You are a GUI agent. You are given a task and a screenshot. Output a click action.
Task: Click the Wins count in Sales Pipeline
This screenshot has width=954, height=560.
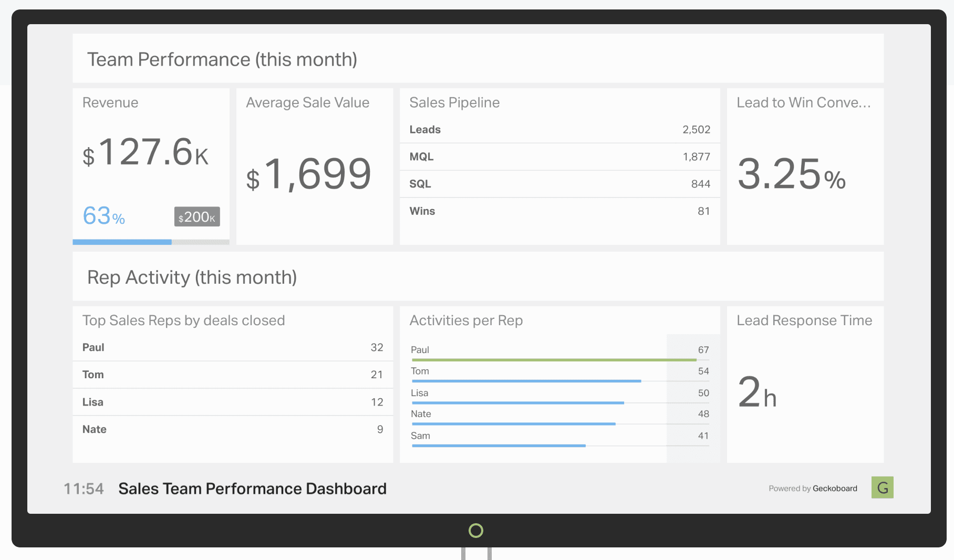[704, 211]
